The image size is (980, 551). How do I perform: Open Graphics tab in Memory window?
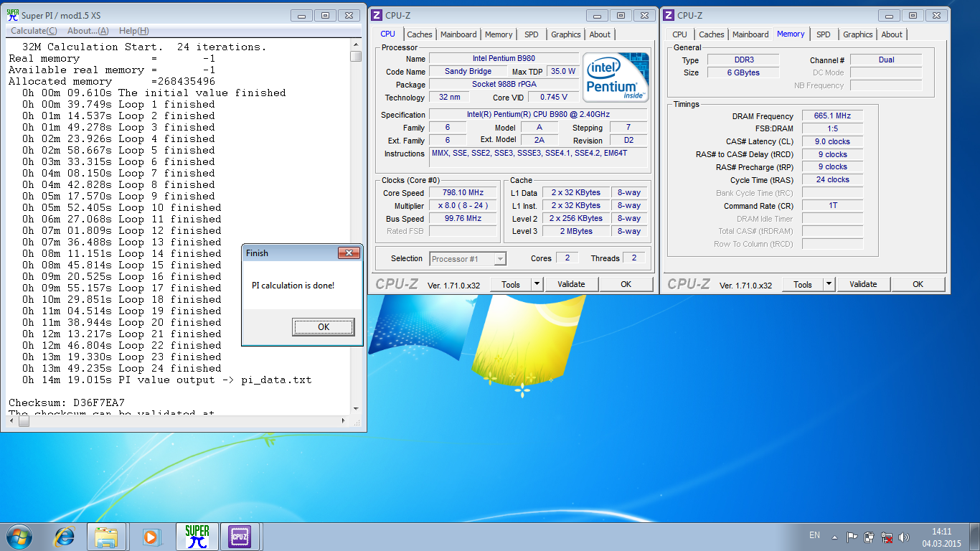[x=858, y=34]
